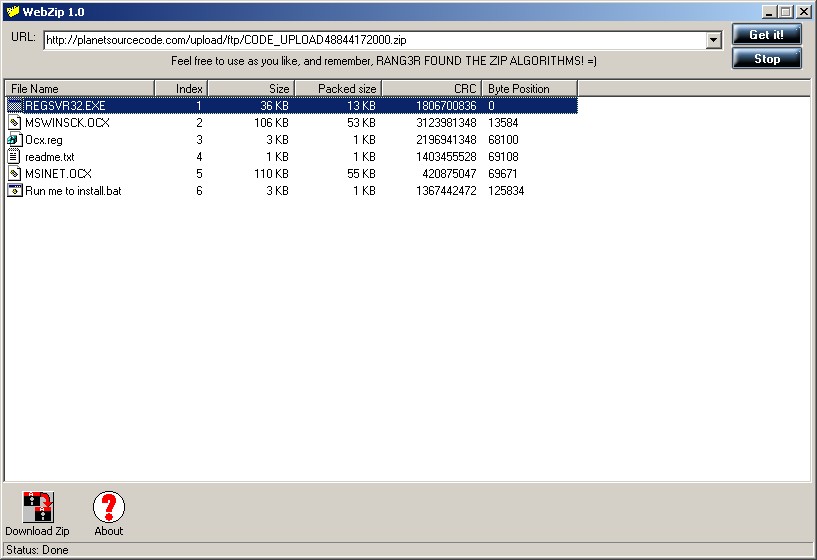This screenshot has height=560, width=817.
Task: Click byte position 68100
Action: click(503, 140)
